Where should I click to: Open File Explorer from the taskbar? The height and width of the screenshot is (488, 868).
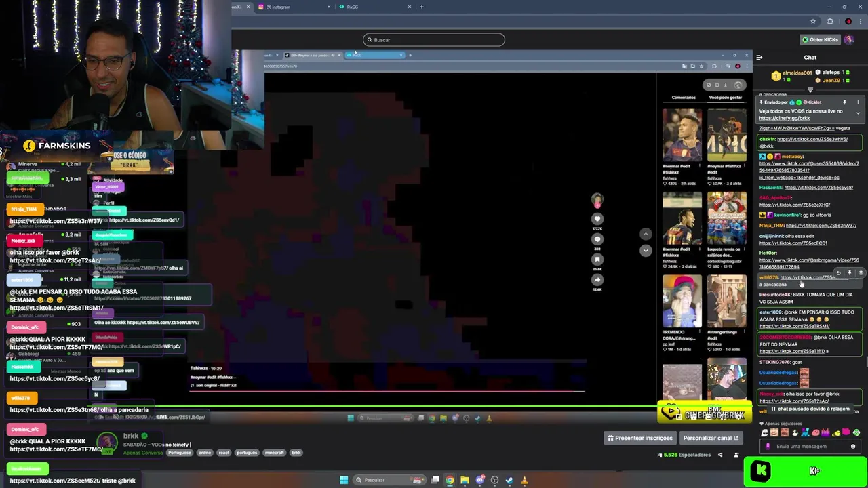click(465, 480)
